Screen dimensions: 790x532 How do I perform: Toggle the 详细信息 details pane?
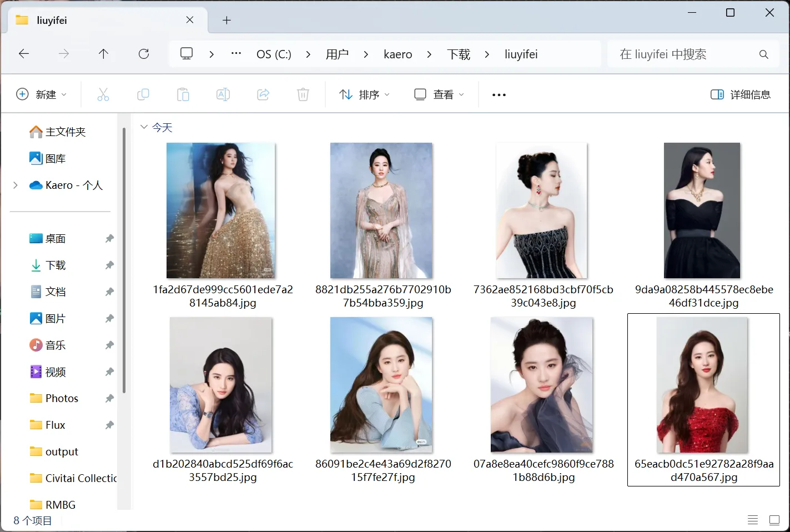(x=741, y=94)
